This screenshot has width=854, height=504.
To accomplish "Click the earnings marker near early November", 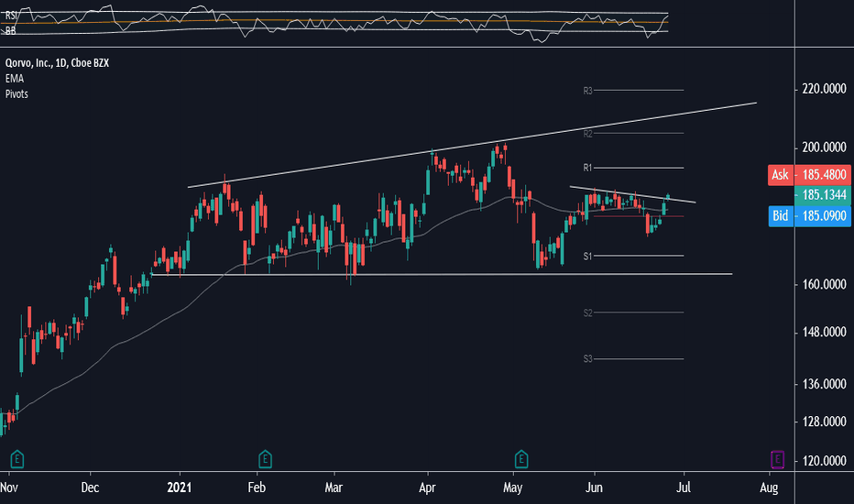I will pyautogui.click(x=16, y=459).
